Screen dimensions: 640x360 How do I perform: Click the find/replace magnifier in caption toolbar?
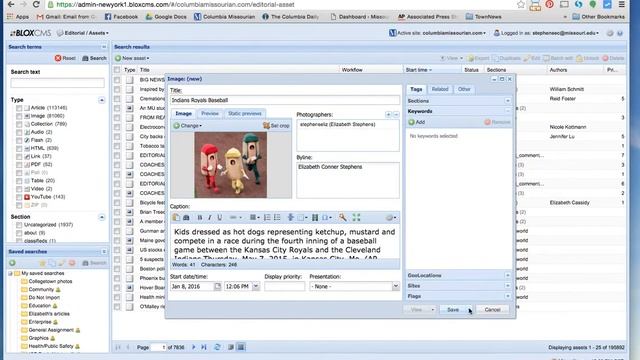tap(342, 218)
